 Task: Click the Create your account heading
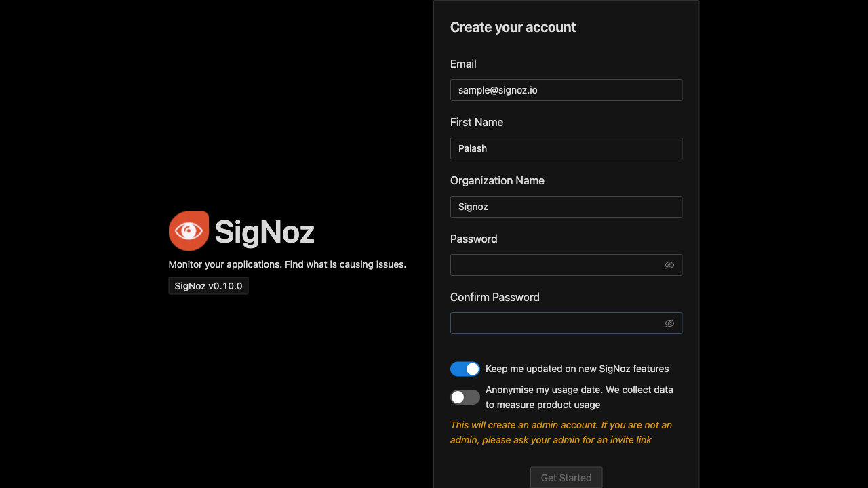[x=513, y=27]
